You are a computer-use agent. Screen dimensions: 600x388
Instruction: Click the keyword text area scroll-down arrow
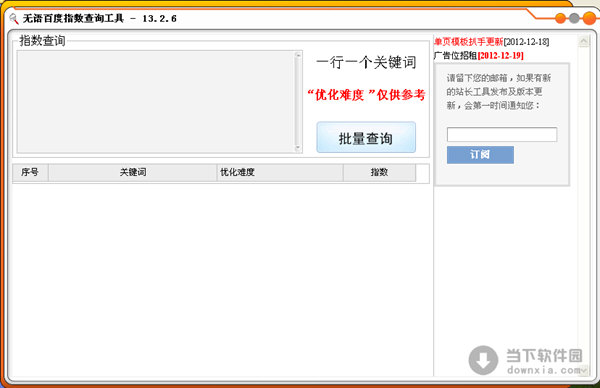coord(298,148)
